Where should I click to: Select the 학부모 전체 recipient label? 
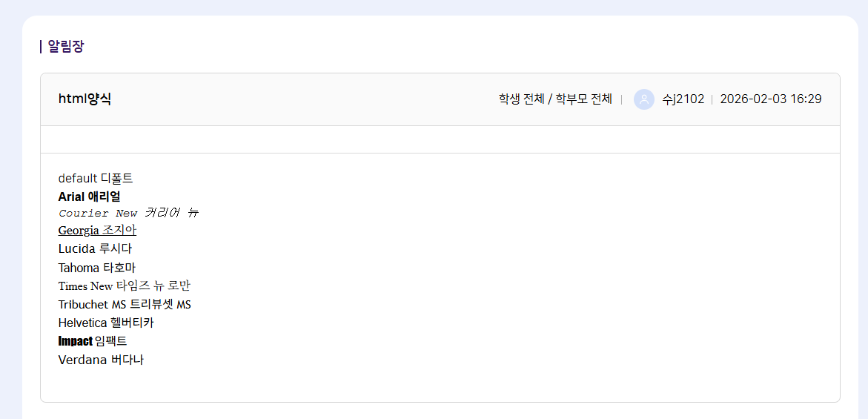pyautogui.click(x=583, y=99)
